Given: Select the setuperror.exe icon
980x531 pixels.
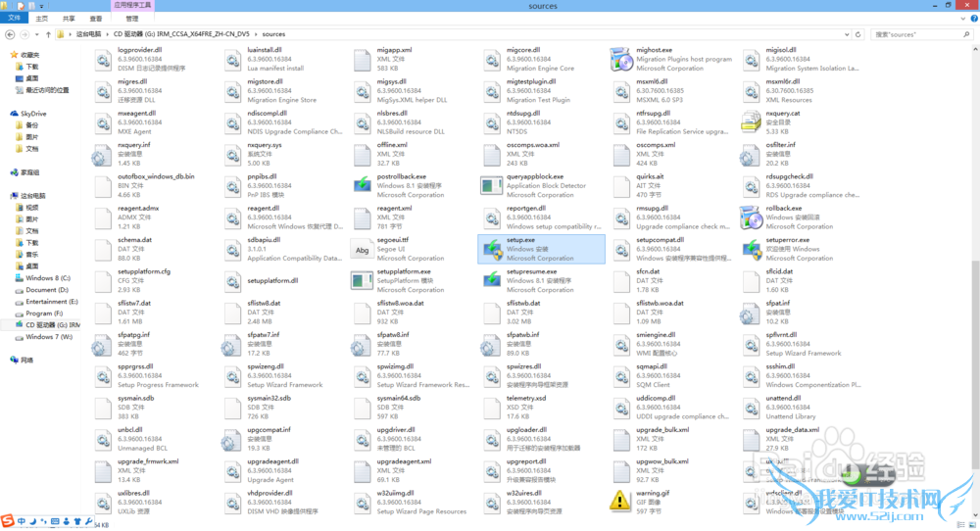Looking at the screenshot, I should 751,249.
